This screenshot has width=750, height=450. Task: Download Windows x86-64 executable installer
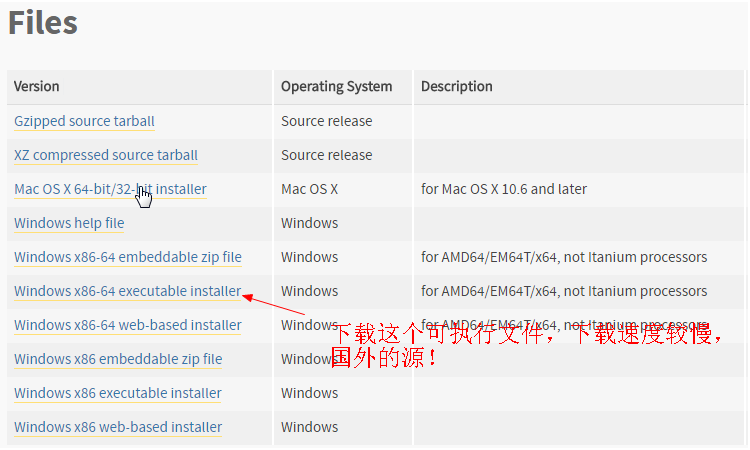[128, 291]
